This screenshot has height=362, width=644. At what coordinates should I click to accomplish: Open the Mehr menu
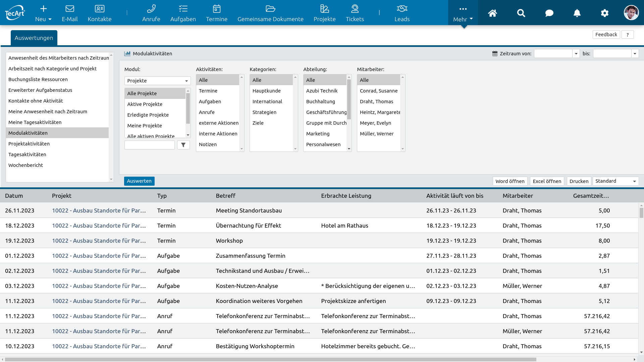[463, 13]
